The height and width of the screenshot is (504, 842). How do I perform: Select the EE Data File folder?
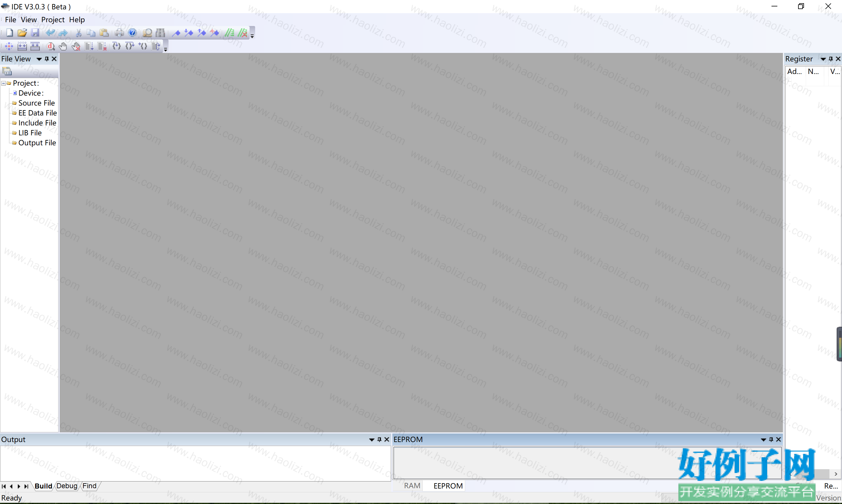point(37,113)
